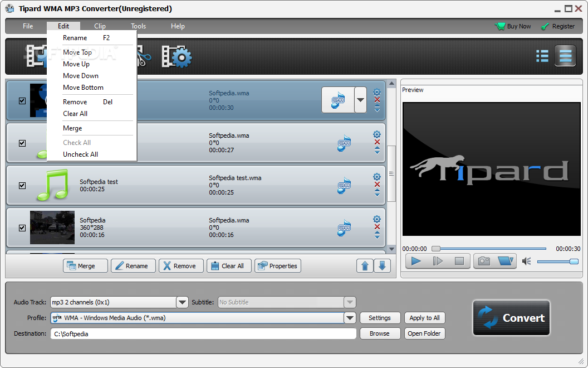Click the Open Folder button
The width and height of the screenshot is (588, 368).
click(425, 333)
